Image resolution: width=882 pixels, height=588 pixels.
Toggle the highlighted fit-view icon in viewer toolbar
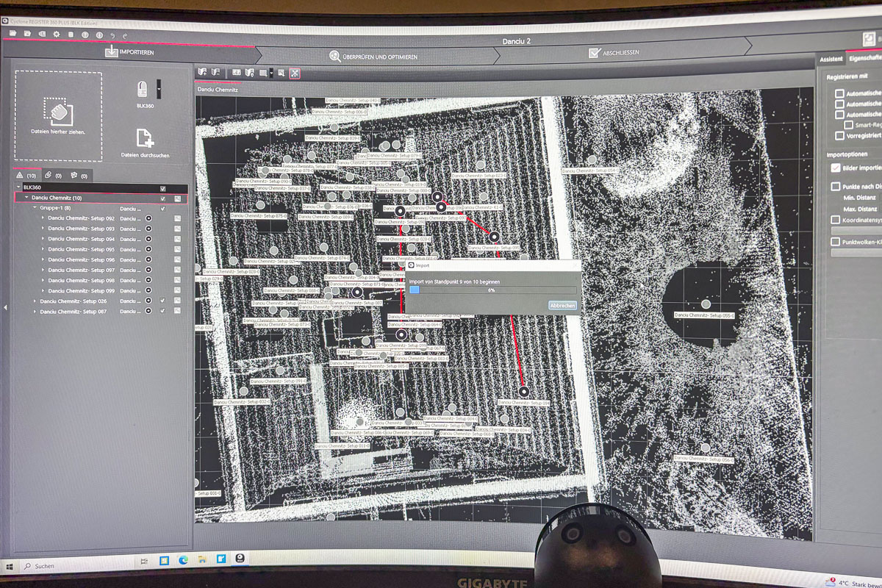tap(295, 73)
